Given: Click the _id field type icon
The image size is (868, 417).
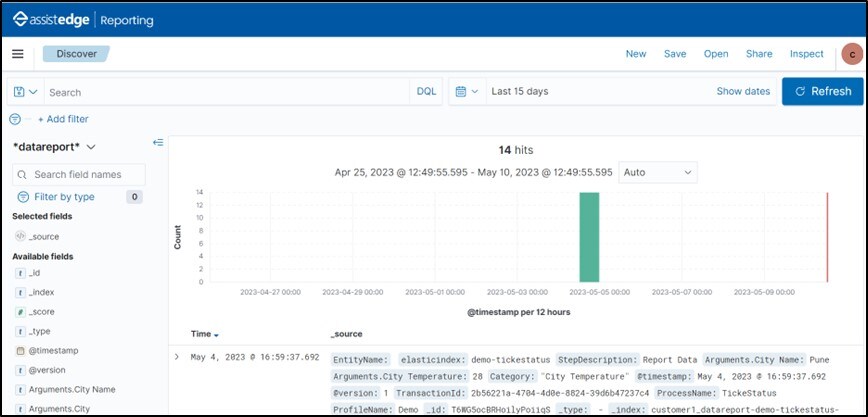Looking at the screenshot, I should click(20, 273).
